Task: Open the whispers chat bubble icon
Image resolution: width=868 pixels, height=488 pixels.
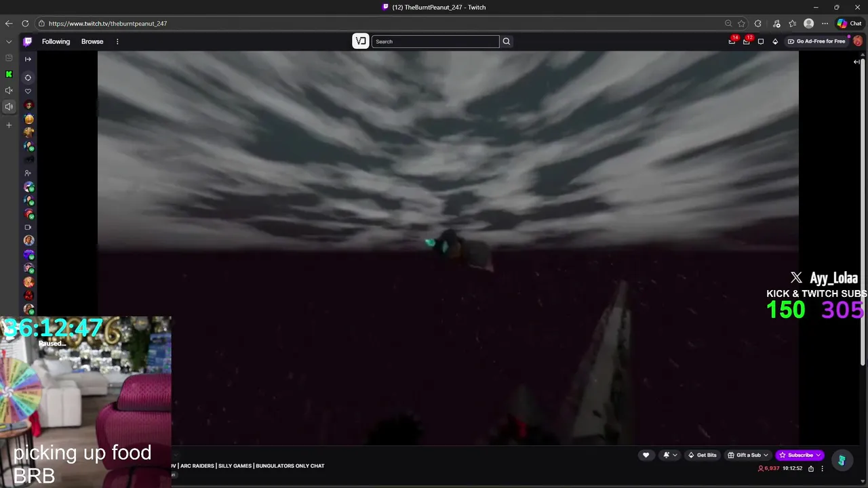Action: (761, 41)
